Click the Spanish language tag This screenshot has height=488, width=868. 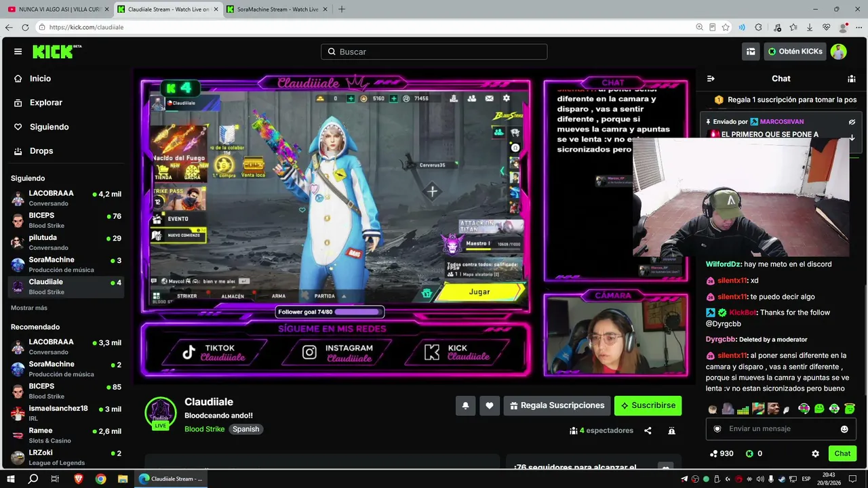click(x=246, y=429)
